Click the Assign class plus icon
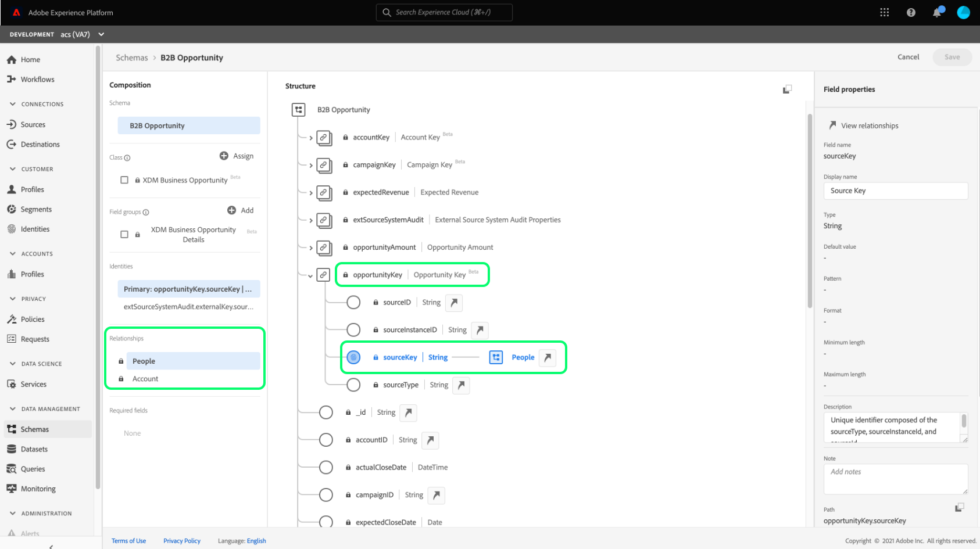 point(224,156)
